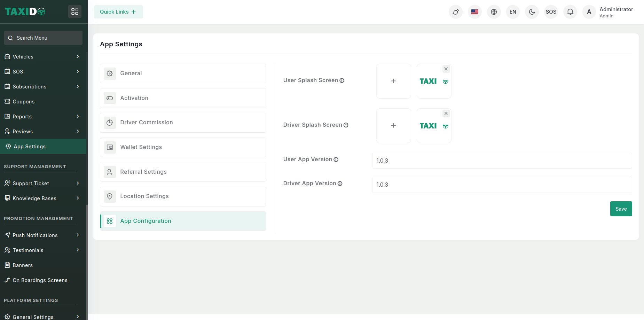Open the notifications bell
The height and width of the screenshot is (320, 644).
(x=570, y=12)
